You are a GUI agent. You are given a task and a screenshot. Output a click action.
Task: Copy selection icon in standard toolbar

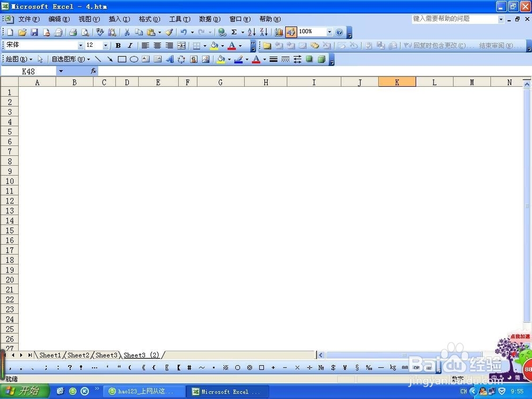point(139,32)
